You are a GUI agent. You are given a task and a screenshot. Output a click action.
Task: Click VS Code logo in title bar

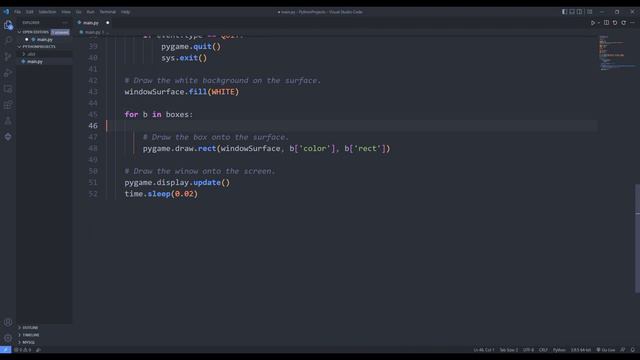point(6,12)
